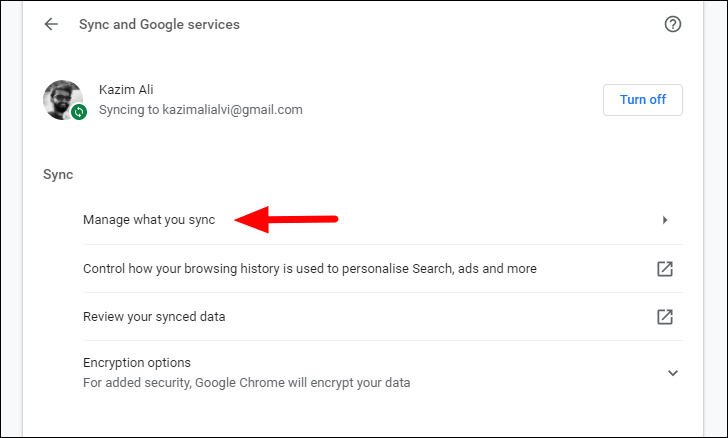Click the right arrow beside Manage what you sync
This screenshot has width=728, height=438.
point(665,220)
